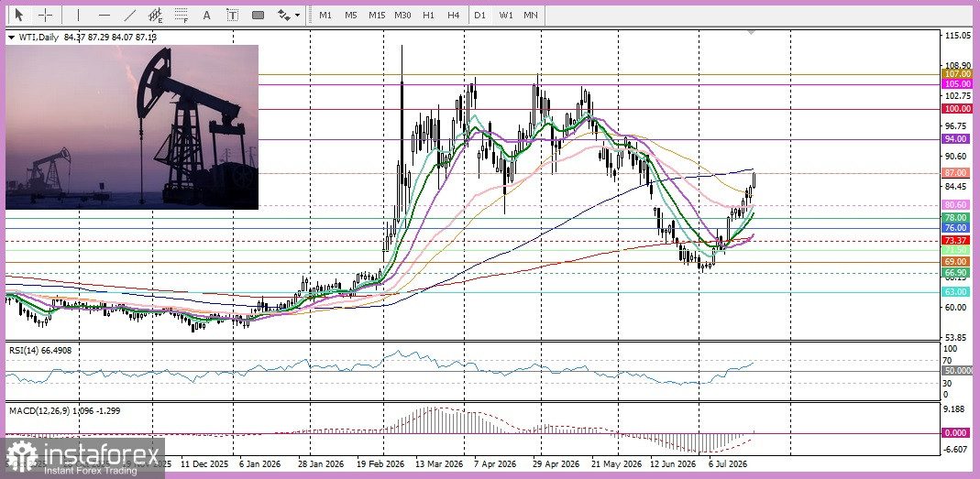Image resolution: width=980 pixels, height=479 pixels.
Task: Click the 69.00 price level label
Action: 957,262
